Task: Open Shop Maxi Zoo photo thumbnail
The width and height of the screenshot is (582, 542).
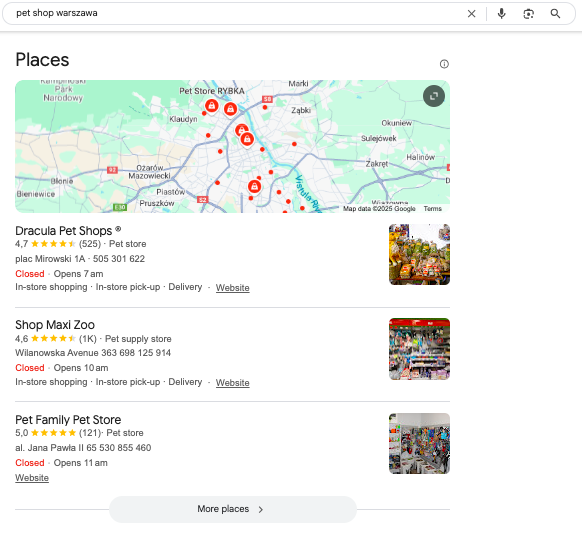Action: tap(419, 349)
